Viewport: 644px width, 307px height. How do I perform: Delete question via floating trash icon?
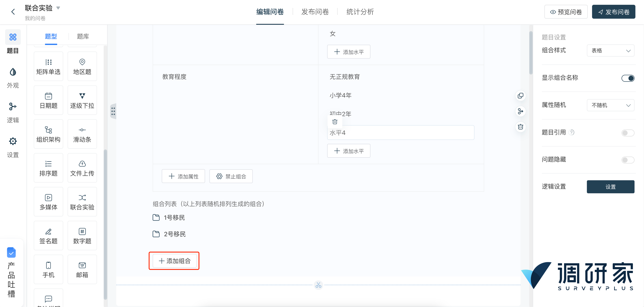pyautogui.click(x=521, y=127)
